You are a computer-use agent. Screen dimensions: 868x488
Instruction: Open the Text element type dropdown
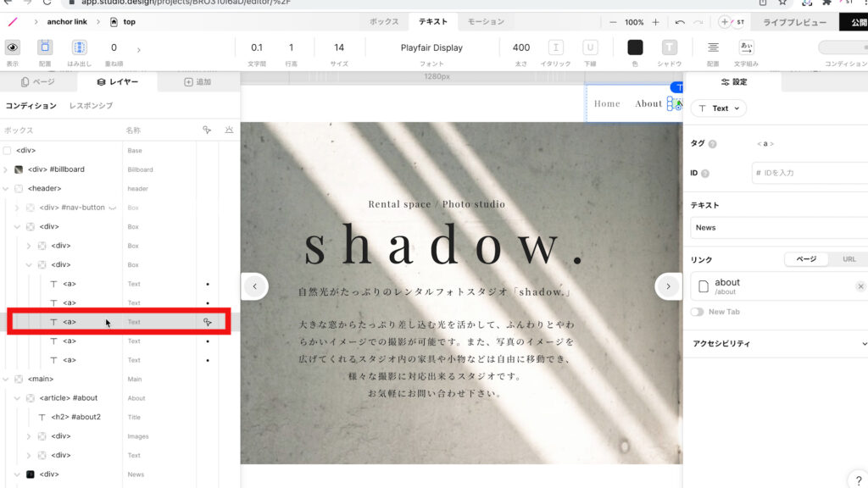pyautogui.click(x=719, y=108)
